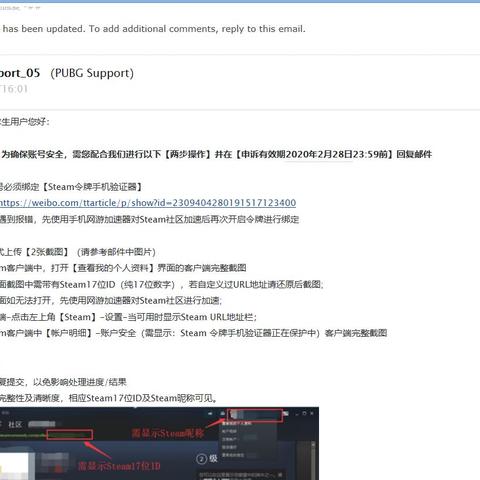Click the bold deadline line mentioning 2020年2月28日23:59前
This screenshot has height=480, width=480.
click(x=216, y=154)
